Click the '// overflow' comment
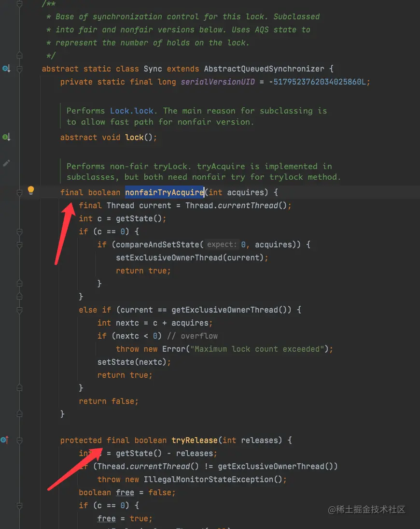 click(192, 336)
